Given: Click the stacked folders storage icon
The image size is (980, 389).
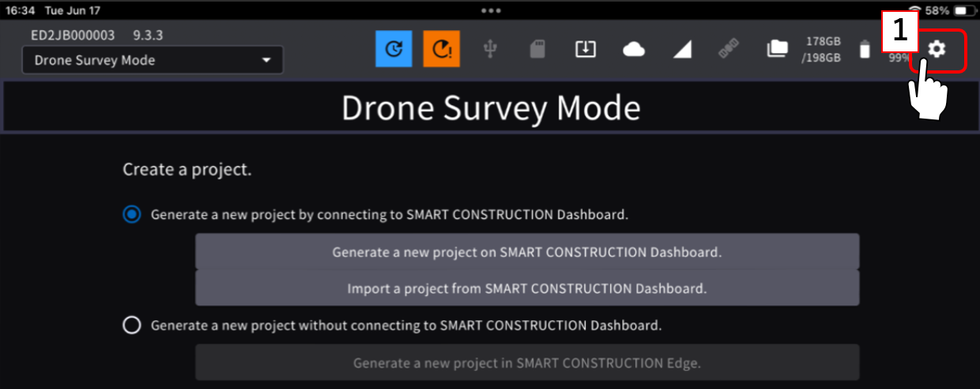Looking at the screenshot, I should [x=777, y=50].
